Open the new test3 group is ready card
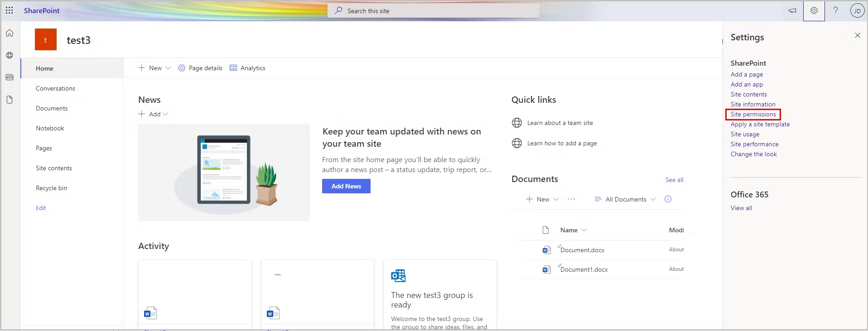The height and width of the screenshot is (331, 868). pyautogui.click(x=440, y=295)
